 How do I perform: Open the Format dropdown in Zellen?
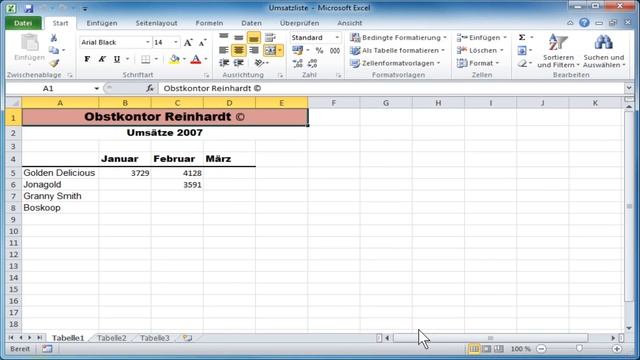point(479,63)
